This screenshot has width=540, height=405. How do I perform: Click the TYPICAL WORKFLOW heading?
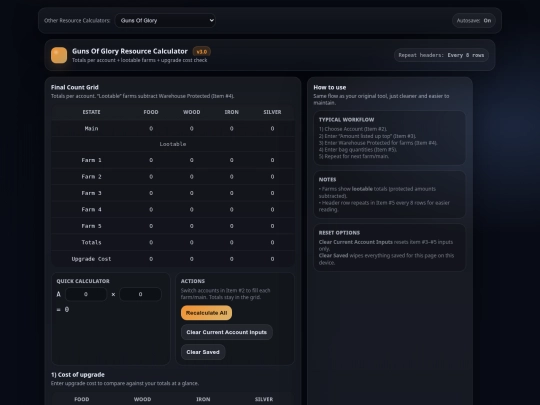[346, 120]
